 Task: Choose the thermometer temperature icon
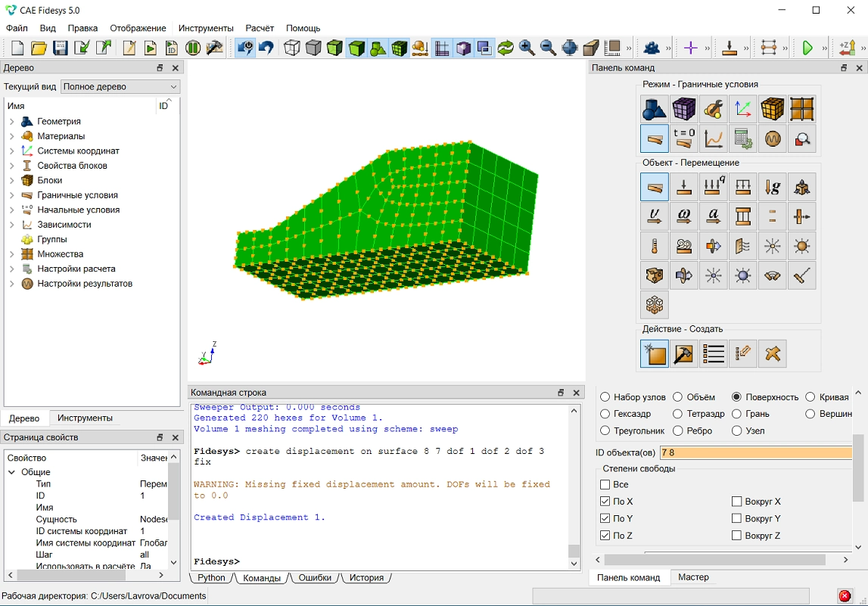coord(655,246)
